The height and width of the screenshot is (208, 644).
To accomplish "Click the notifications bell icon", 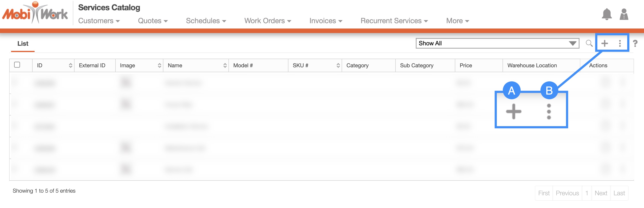I will tap(607, 14).
